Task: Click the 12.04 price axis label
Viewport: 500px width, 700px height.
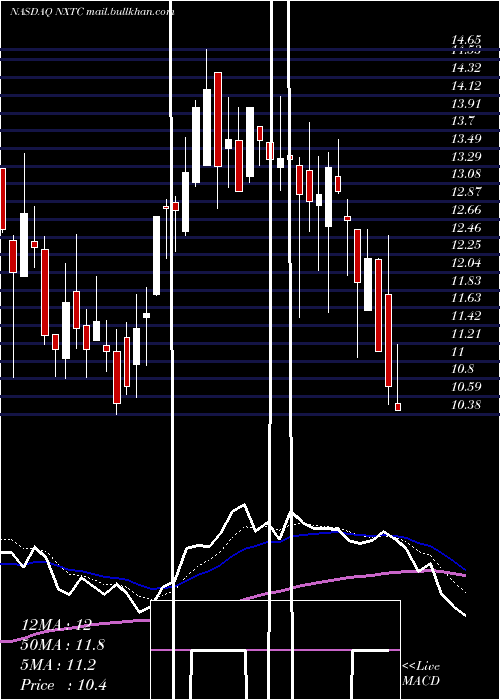Action: (x=466, y=263)
